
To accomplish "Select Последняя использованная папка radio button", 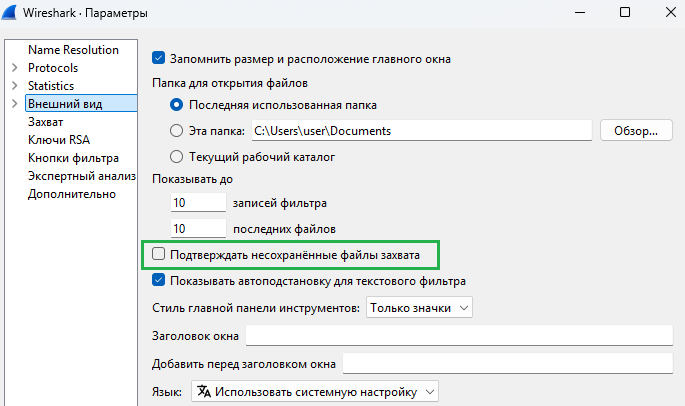I will pos(176,105).
